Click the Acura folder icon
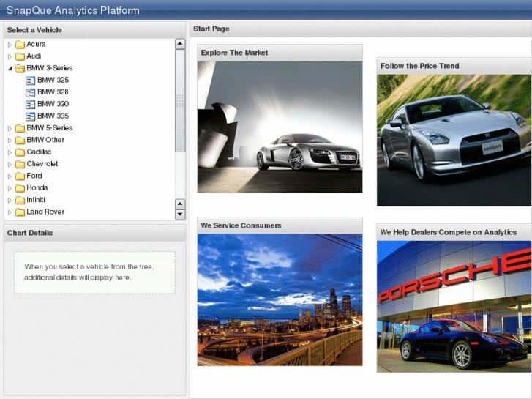This screenshot has width=532, height=399. pos(20,45)
